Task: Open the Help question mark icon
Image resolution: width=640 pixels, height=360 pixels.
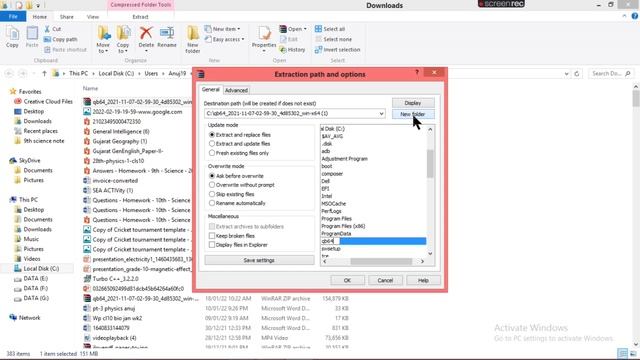Action: click(x=634, y=16)
